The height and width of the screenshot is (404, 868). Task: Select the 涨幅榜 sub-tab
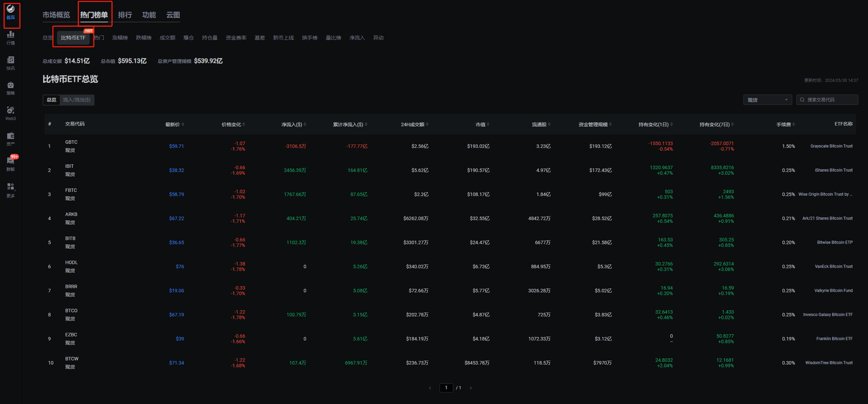click(120, 38)
